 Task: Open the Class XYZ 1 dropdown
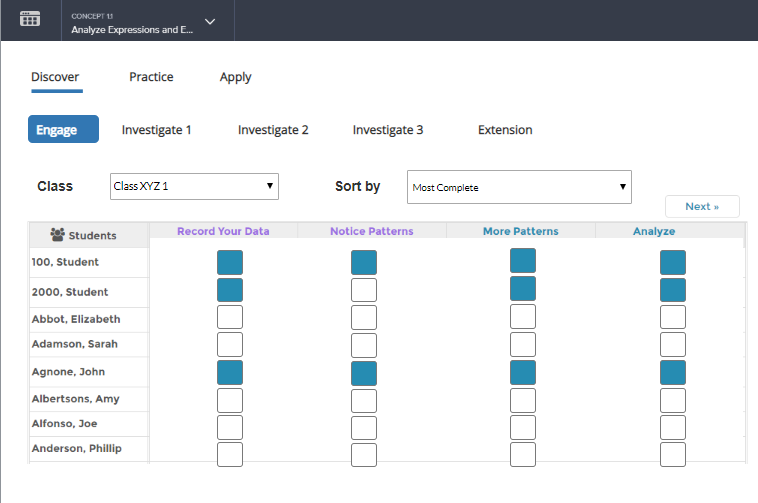(193, 186)
